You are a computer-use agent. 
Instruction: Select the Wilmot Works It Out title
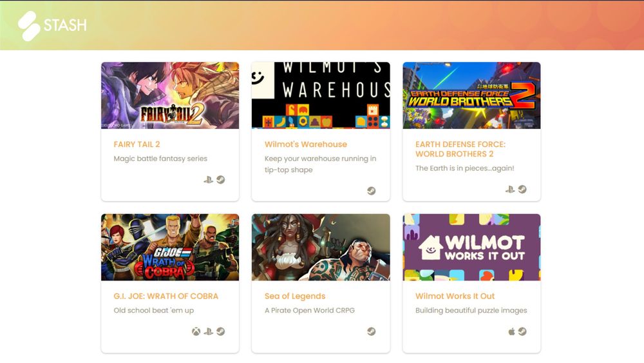pos(455,296)
